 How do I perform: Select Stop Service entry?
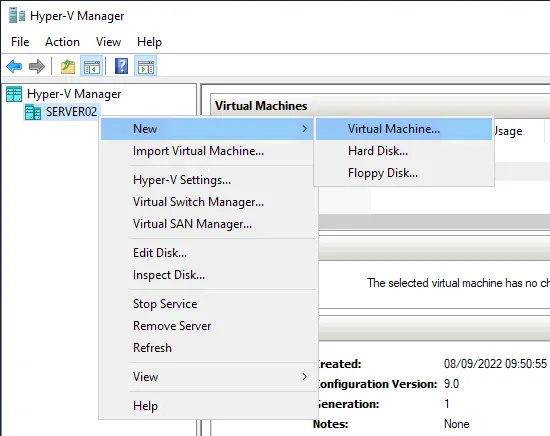[207, 304]
